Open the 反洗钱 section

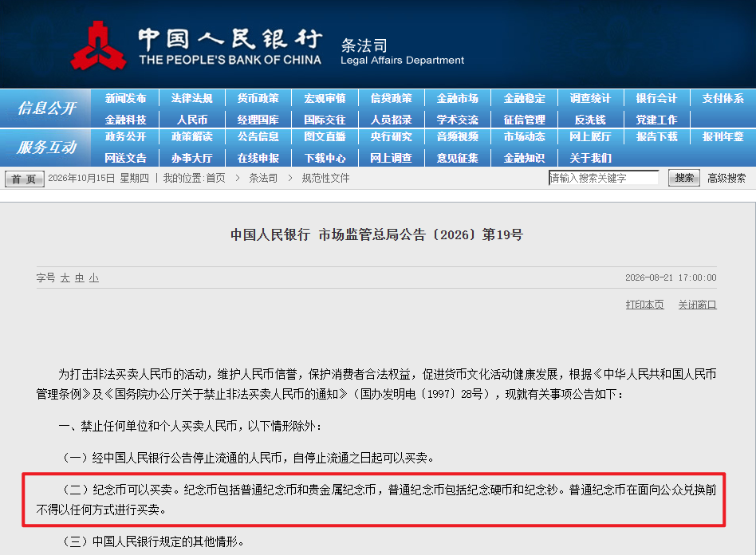(x=590, y=120)
